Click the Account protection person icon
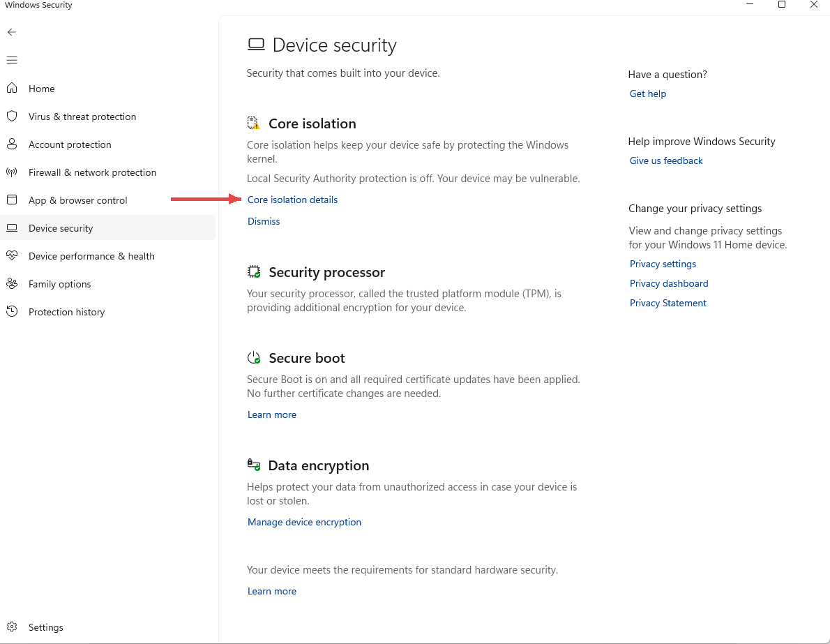 point(12,144)
